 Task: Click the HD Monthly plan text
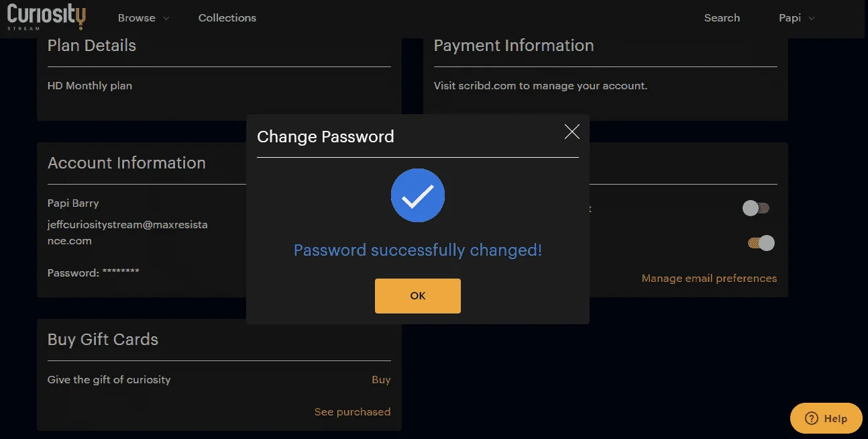tap(90, 86)
